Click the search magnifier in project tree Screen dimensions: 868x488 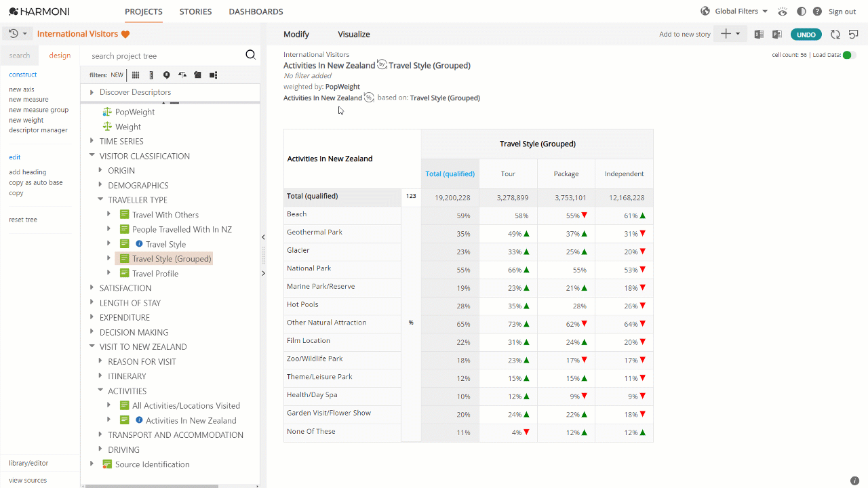(250, 56)
